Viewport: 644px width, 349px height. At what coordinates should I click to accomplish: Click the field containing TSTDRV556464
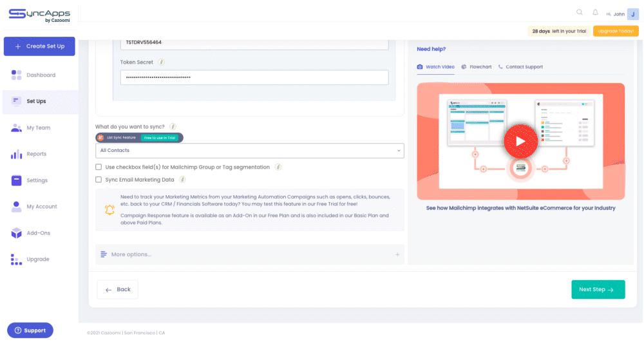click(254, 44)
